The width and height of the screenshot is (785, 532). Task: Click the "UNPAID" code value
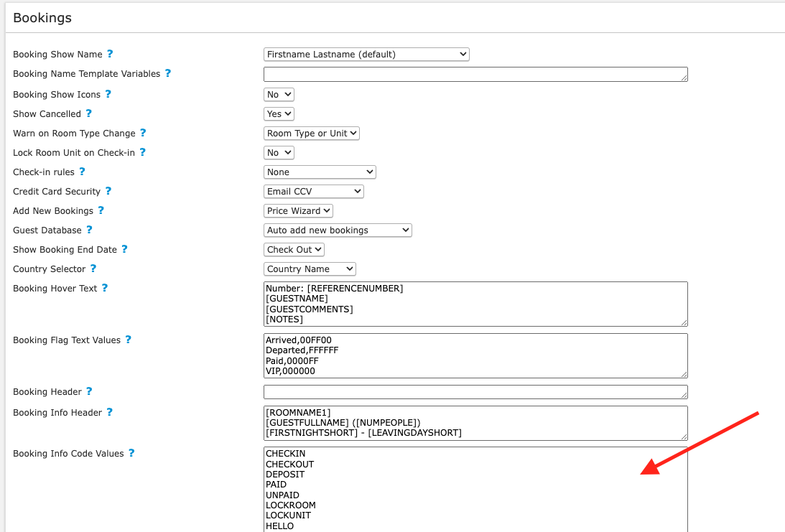(x=282, y=495)
